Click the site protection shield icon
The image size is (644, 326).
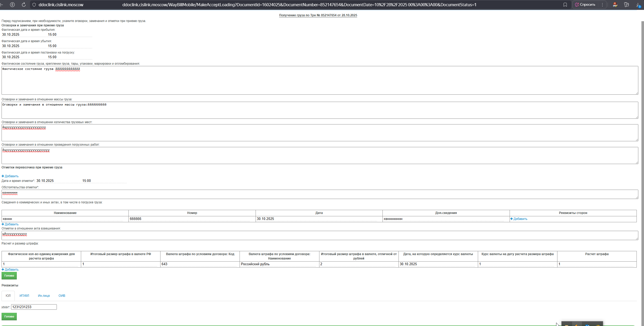point(34,5)
